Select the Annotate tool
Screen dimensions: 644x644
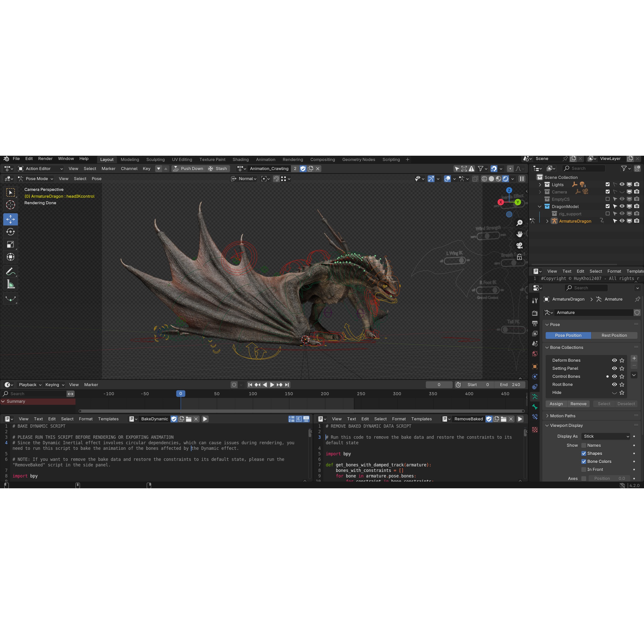pos(10,271)
